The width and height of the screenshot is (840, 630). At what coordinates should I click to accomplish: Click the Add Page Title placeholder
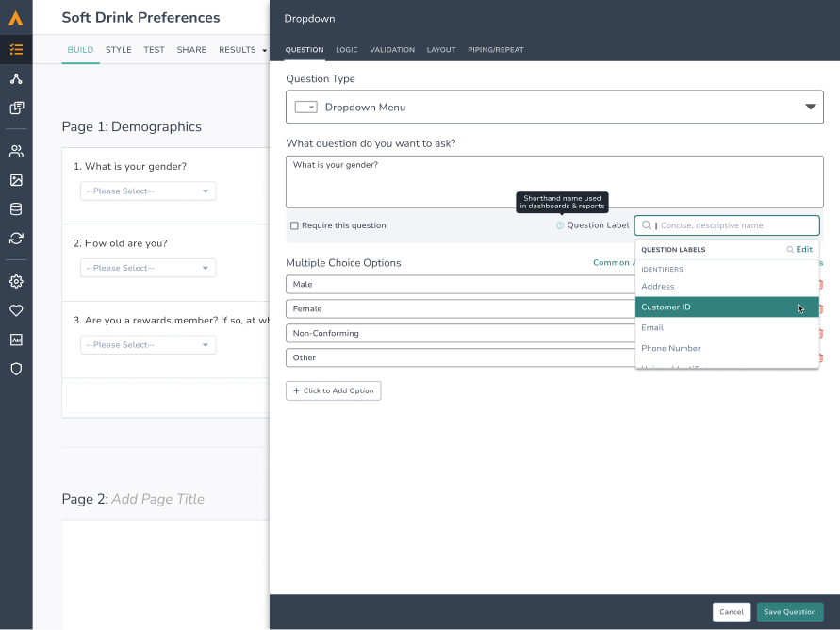[x=157, y=499]
